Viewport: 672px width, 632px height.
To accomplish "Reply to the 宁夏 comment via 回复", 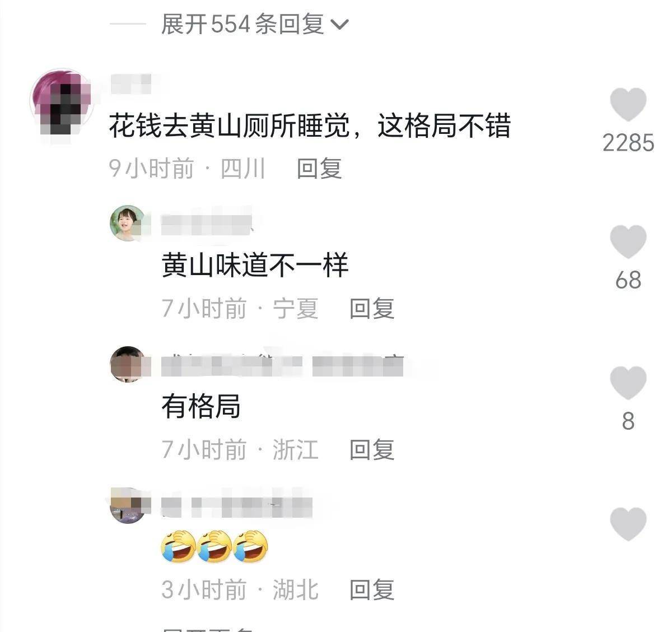I will click(372, 308).
